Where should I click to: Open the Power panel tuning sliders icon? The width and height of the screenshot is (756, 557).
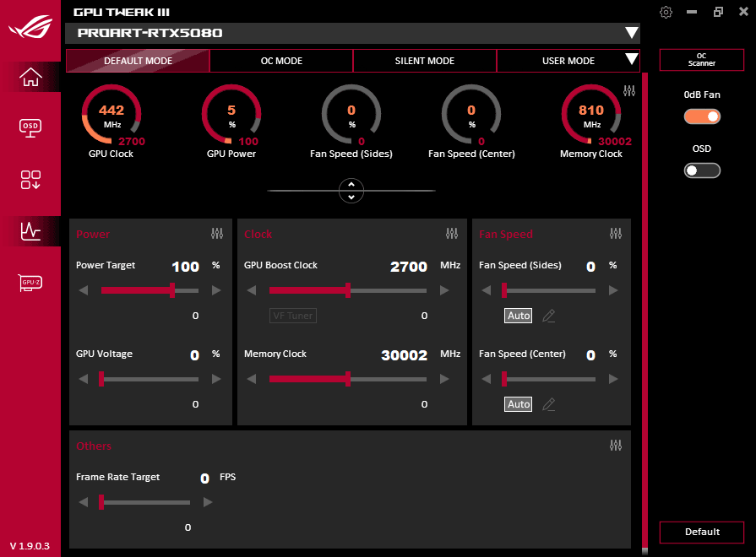(x=217, y=233)
